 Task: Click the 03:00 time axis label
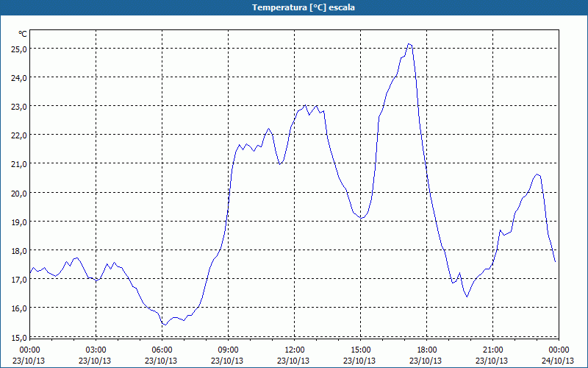point(96,350)
